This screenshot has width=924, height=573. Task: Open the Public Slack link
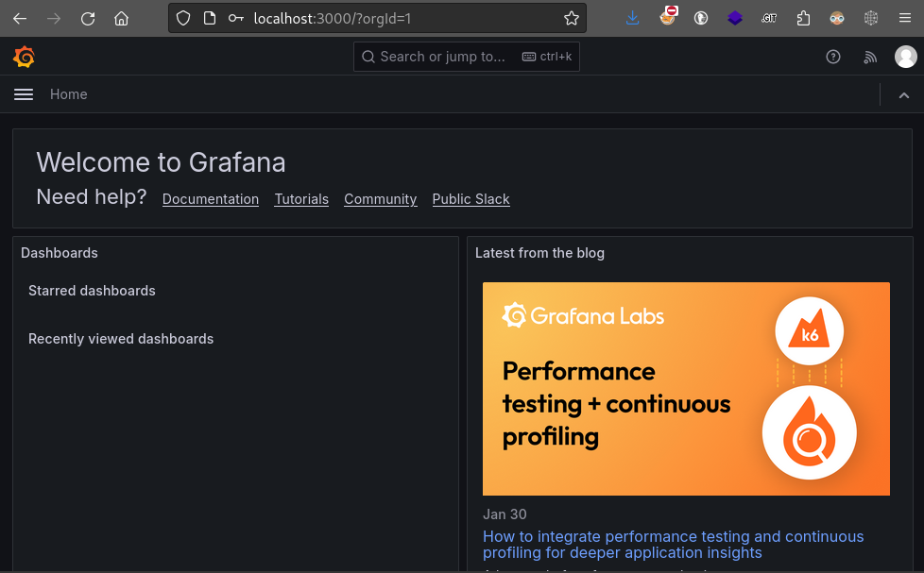(x=471, y=199)
